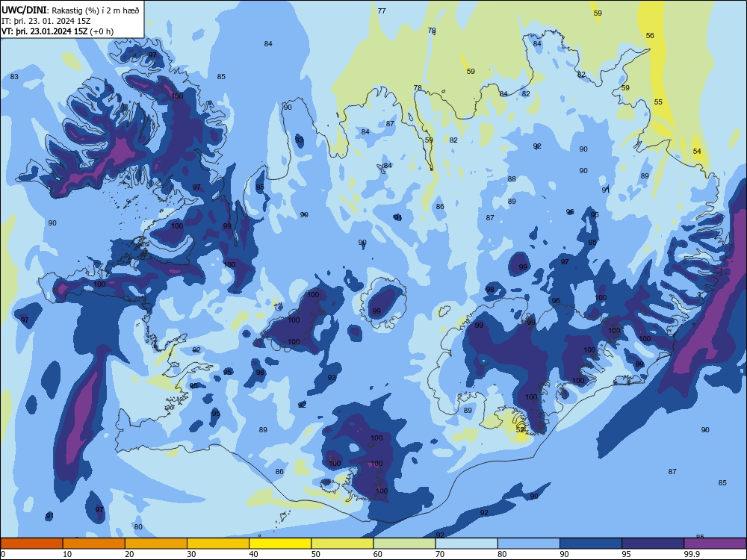Pick the navy 95–99.9 legend swatch
747x560 pixels.
click(x=653, y=544)
